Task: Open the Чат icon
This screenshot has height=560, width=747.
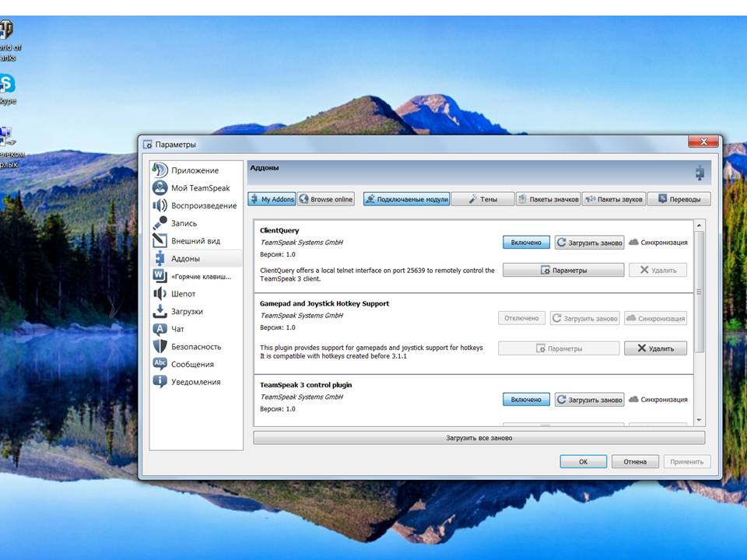Action: (x=160, y=328)
